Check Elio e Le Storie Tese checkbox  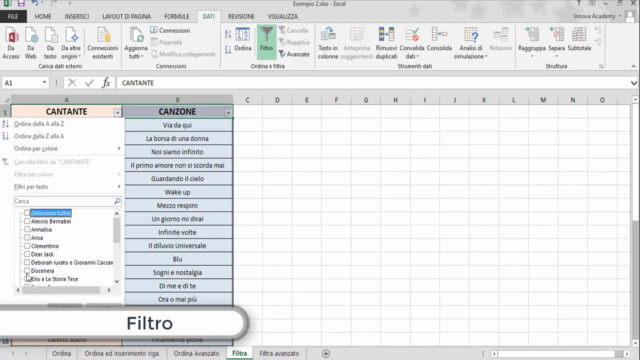tap(27, 279)
